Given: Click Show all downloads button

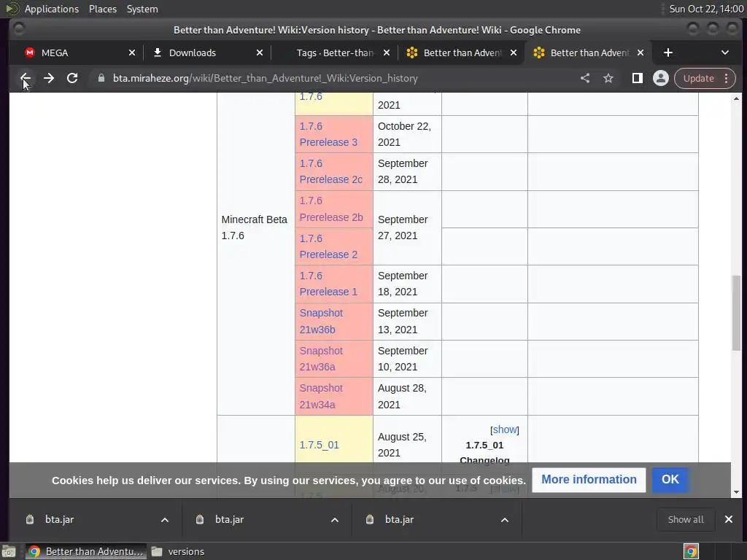Looking at the screenshot, I should click(x=686, y=519).
